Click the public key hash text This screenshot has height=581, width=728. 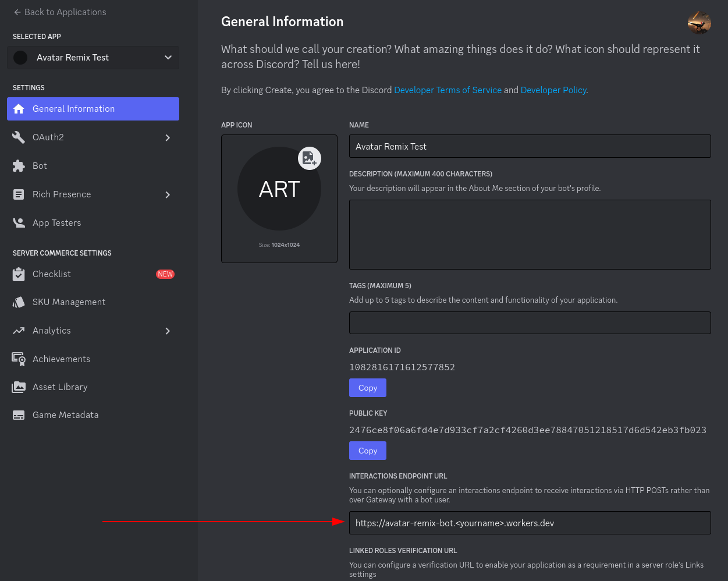528,430
